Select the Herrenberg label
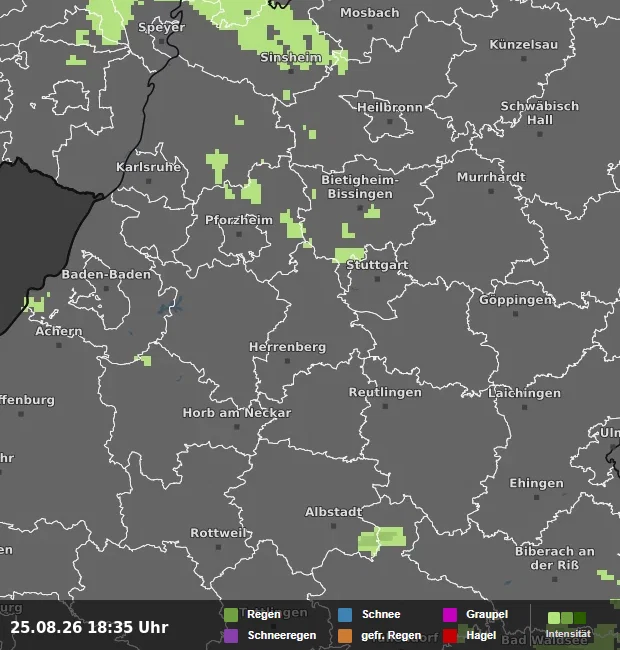 [x=287, y=347]
